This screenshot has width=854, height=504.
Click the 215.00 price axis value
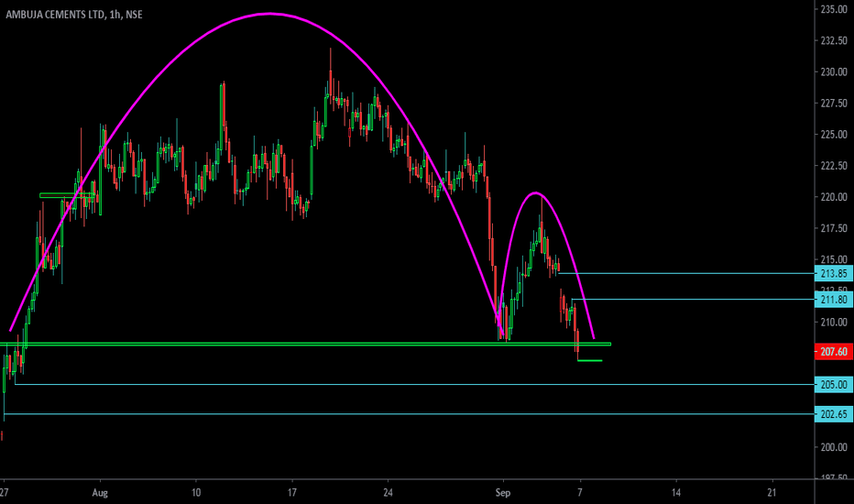834,259
